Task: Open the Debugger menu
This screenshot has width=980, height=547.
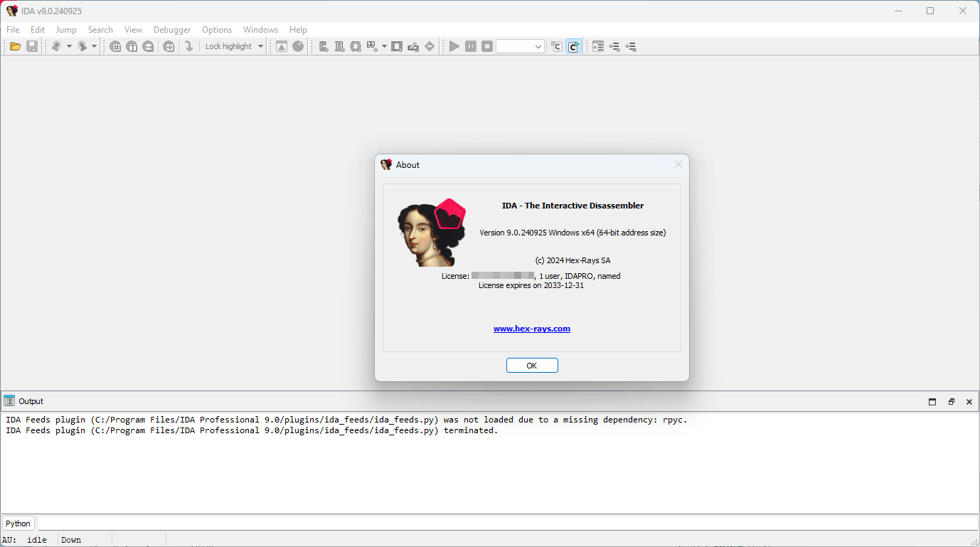Action: click(x=172, y=30)
